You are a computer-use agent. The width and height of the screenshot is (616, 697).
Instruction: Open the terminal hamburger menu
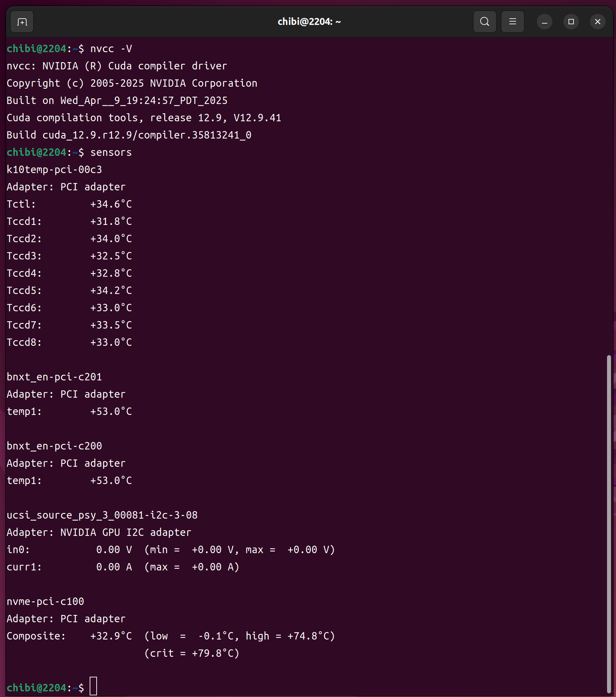coord(512,22)
